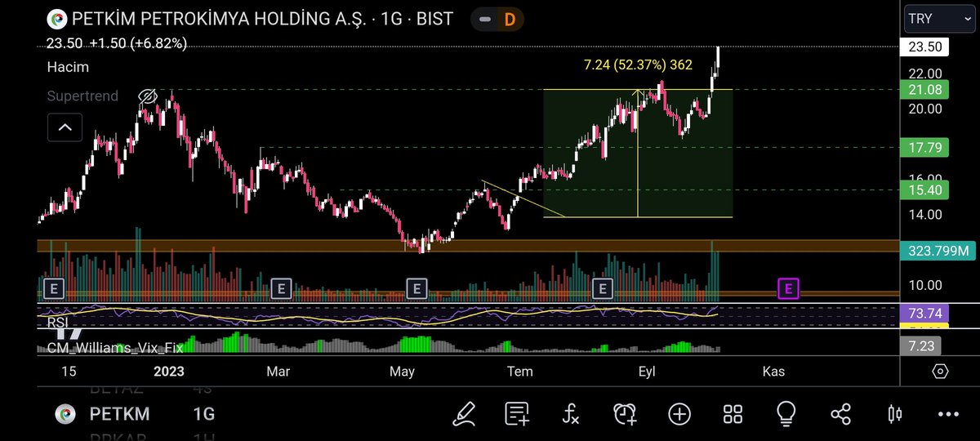Open the TRY currency dropdown
This screenshot has width=980, height=441.
pyautogui.click(x=939, y=18)
